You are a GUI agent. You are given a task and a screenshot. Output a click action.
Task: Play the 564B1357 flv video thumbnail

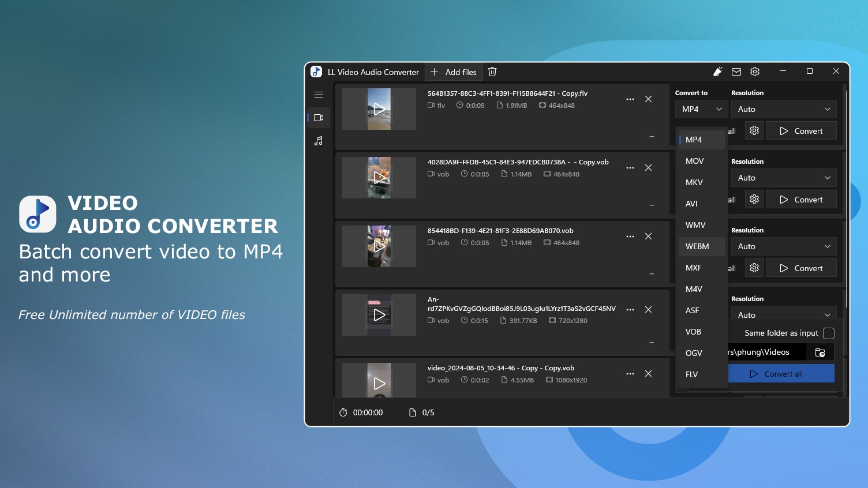pyautogui.click(x=379, y=109)
